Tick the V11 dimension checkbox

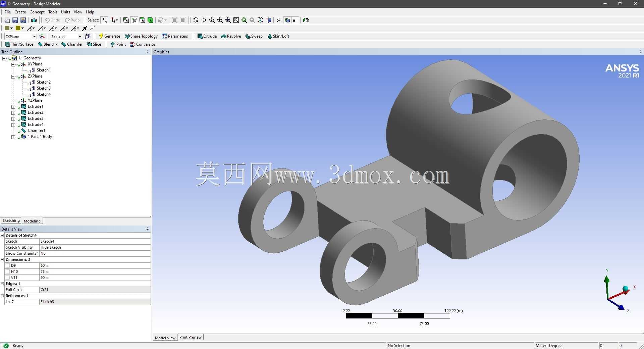point(8,278)
